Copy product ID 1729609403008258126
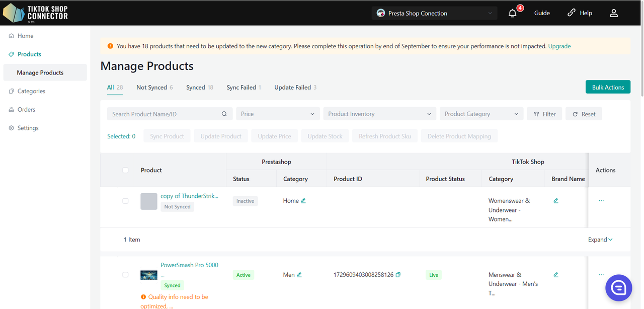The height and width of the screenshot is (309, 644). [398, 275]
